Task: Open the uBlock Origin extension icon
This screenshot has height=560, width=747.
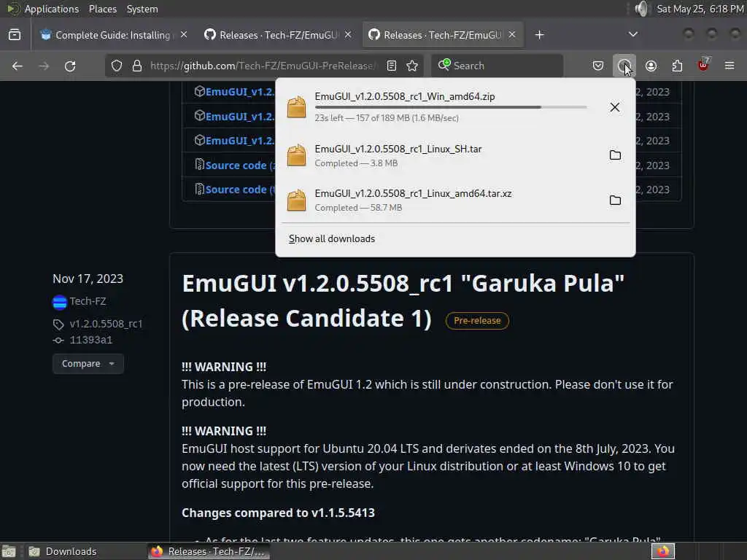Action: click(703, 65)
